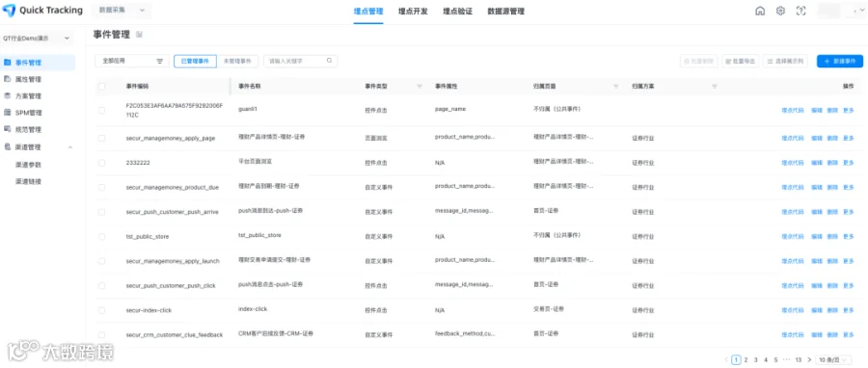Open 埋点代码 for guanli1 row
Image resolution: width=868 pixels, height=368 pixels.
[792, 110]
